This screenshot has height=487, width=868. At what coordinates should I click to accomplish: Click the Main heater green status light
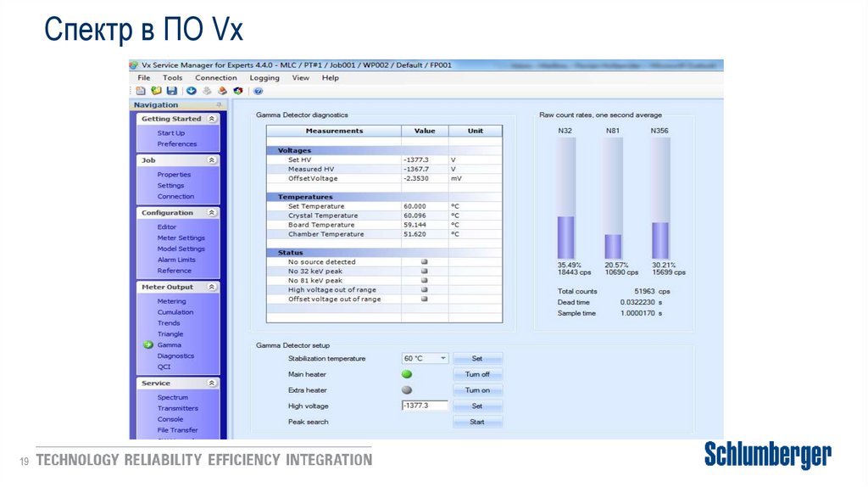point(407,374)
